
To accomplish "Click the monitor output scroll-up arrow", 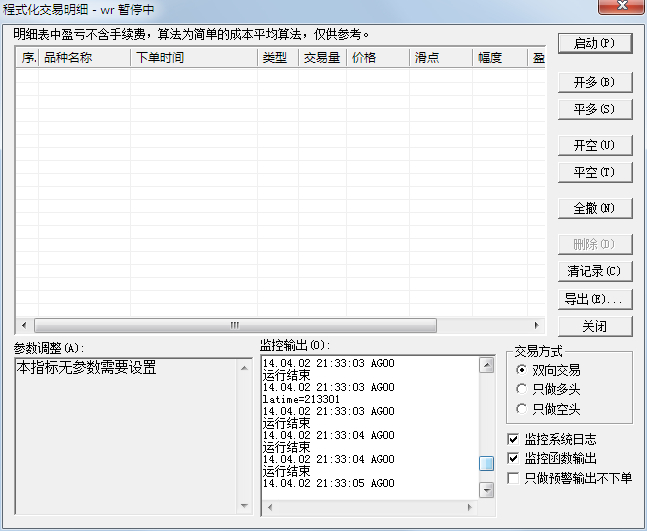I will pos(487,365).
